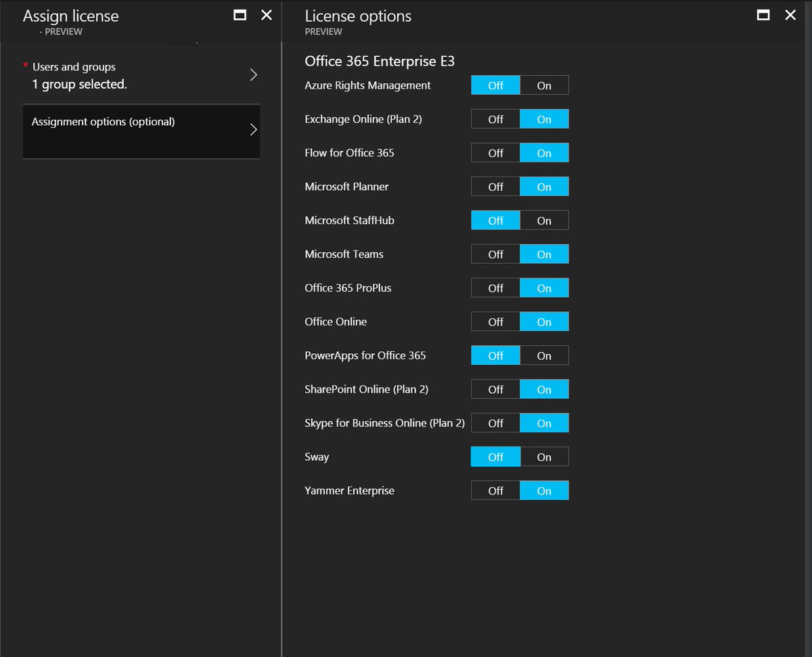Select the Office Online label text
Screen dimensions: 812x657
pyautogui.click(x=336, y=322)
